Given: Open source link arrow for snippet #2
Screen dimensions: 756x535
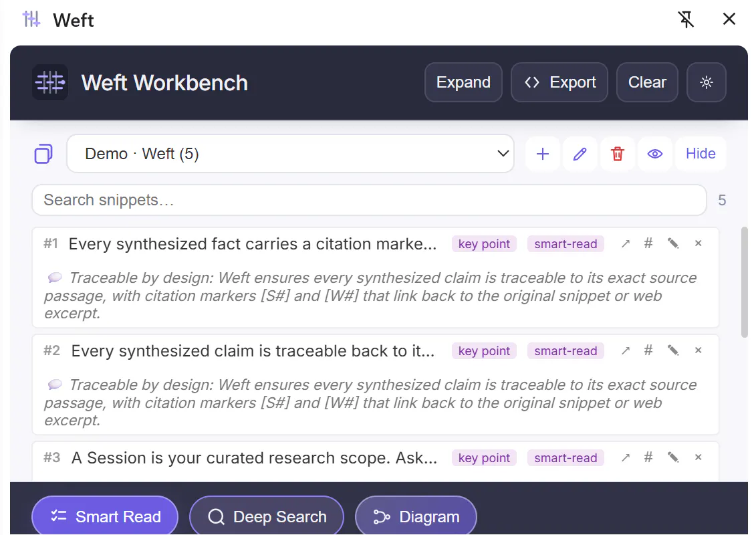Looking at the screenshot, I should [x=626, y=350].
